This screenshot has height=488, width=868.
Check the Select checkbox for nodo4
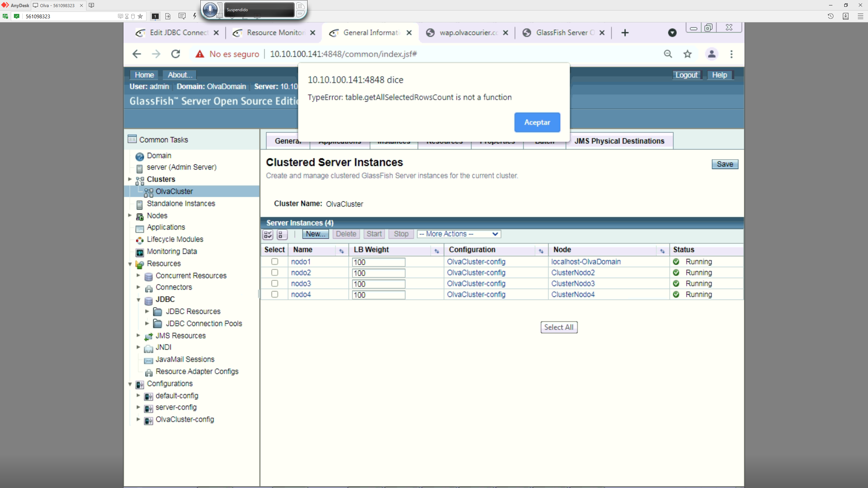coord(275,294)
